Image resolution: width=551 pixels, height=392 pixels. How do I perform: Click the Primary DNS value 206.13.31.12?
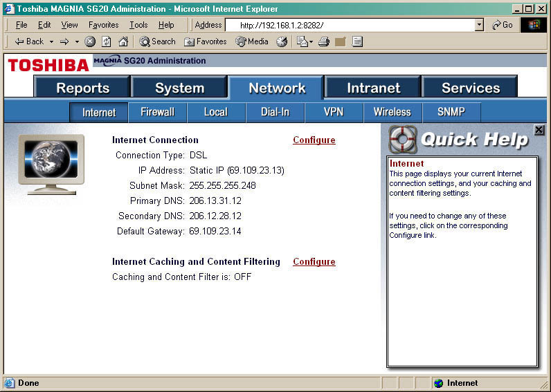point(215,200)
